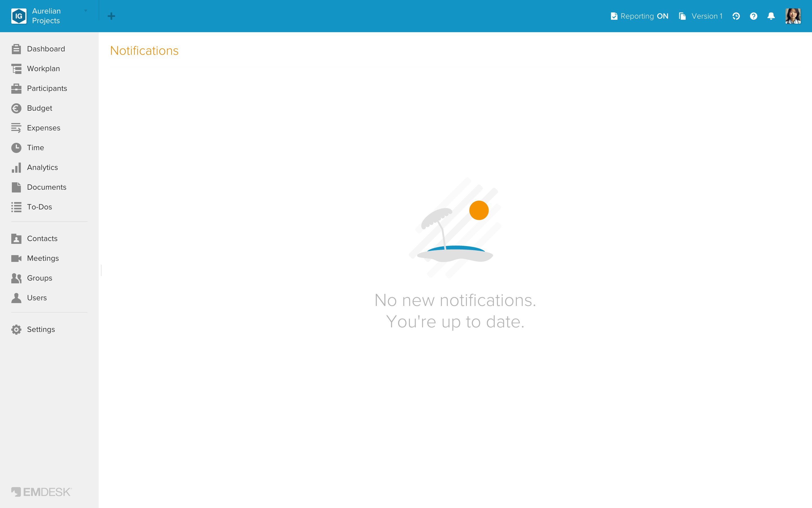Open the help question mark icon
This screenshot has width=812, height=508.
click(754, 16)
